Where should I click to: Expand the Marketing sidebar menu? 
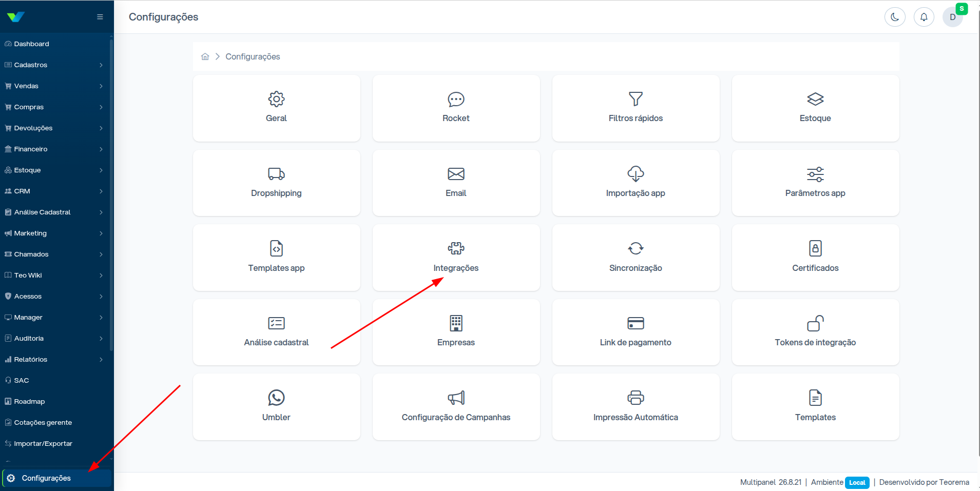point(54,233)
